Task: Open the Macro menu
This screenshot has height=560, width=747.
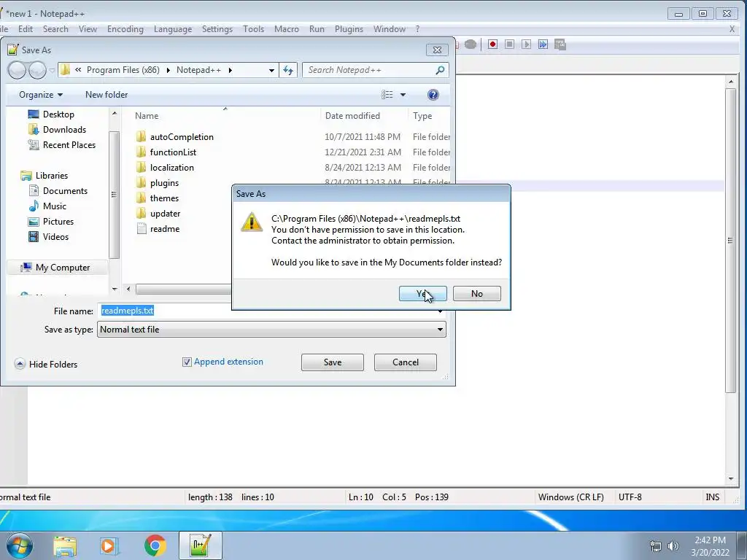Action: point(286,29)
